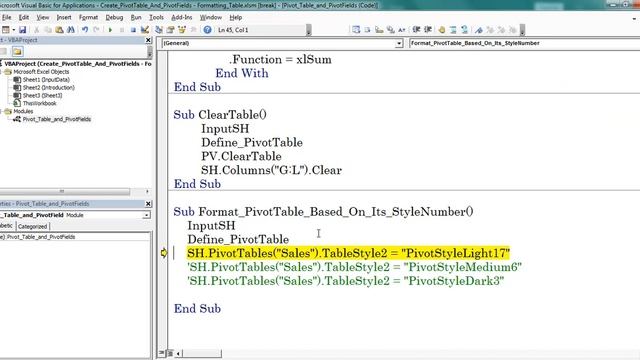Open the Insert menu
The image size is (640, 360).
(64, 18)
